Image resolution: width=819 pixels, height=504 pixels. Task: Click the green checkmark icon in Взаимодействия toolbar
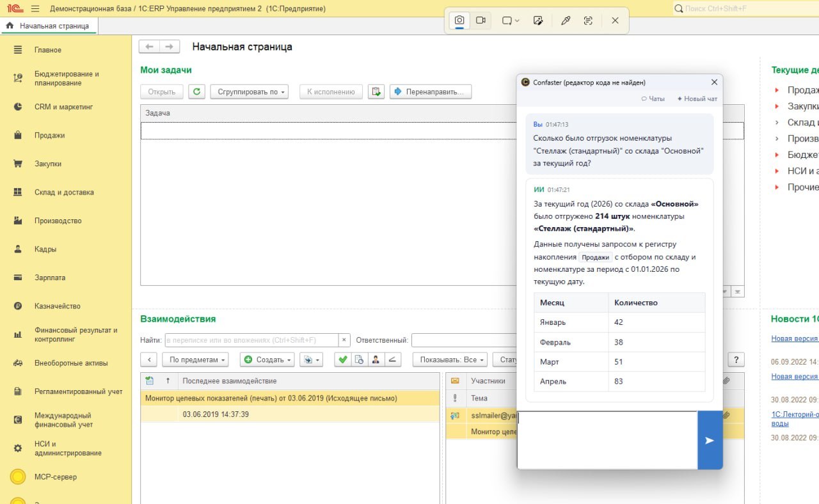coord(342,359)
